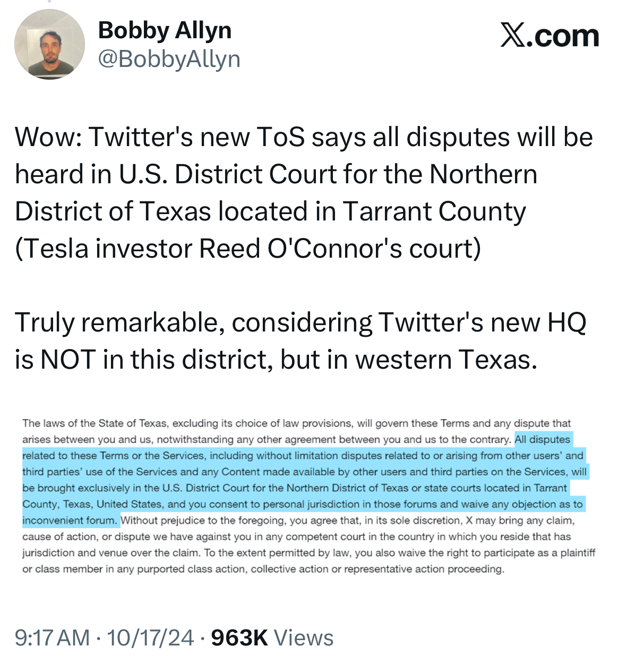The width and height of the screenshot is (626, 672).
Task: Click "Tarrant County" in the tweet text
Action: (434, 211)
